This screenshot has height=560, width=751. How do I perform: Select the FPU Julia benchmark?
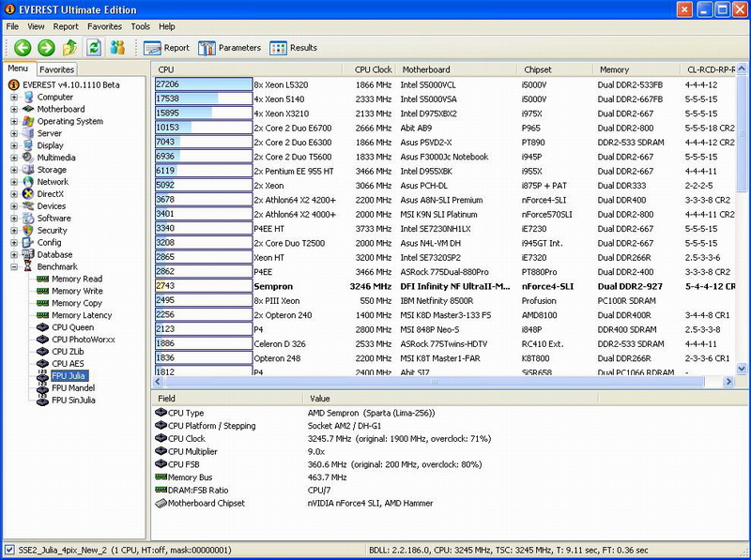(69, 376)
